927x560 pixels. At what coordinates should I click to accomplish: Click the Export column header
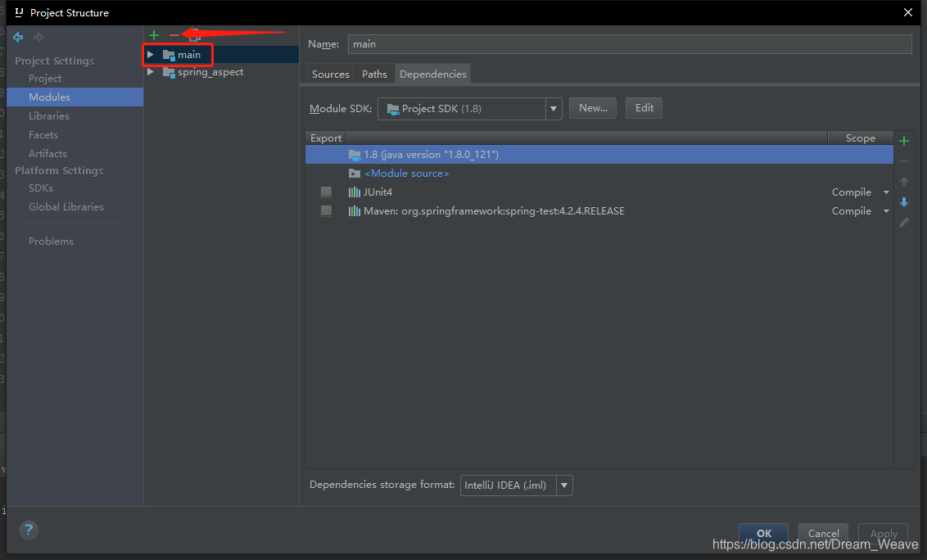[x=326, y=138]
